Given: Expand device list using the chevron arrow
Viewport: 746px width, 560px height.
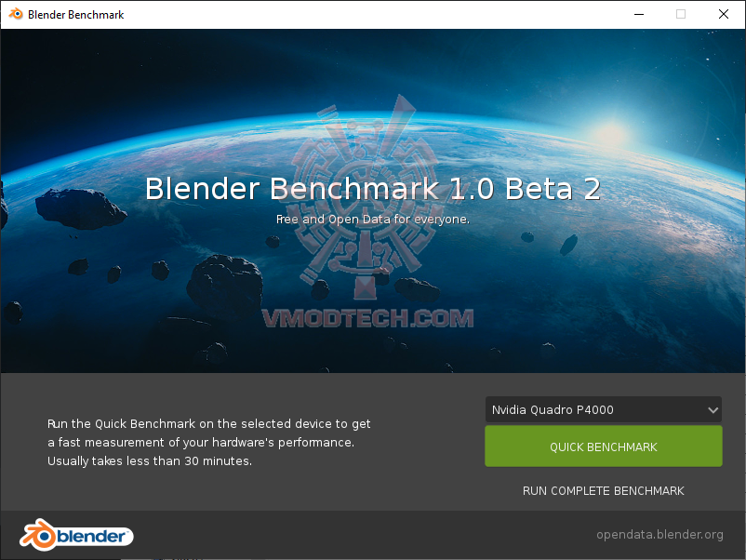Looking at the screenshot, I should pyautogui.click(x=713, y=410).
